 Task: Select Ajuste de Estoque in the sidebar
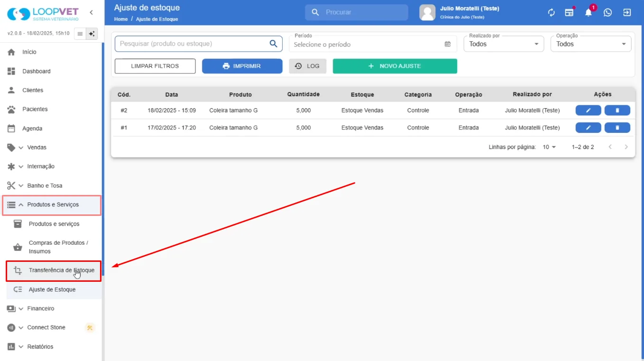point(54,290)
